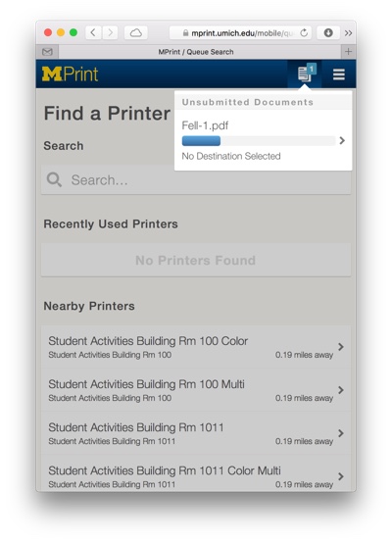Click the mprint.umich.edu address bar
Screen dimensions: 392x543
240,33
